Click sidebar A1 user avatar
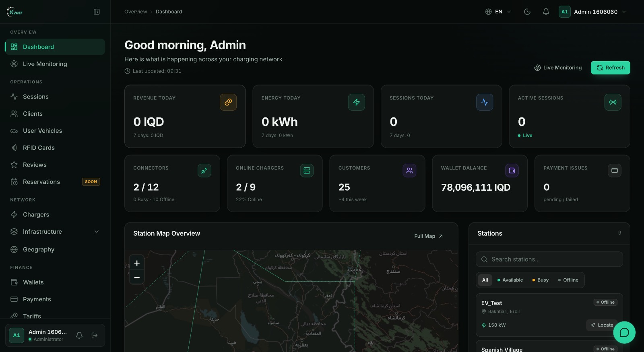The width and height of the screenshot is (644, 352). (17, 335)
